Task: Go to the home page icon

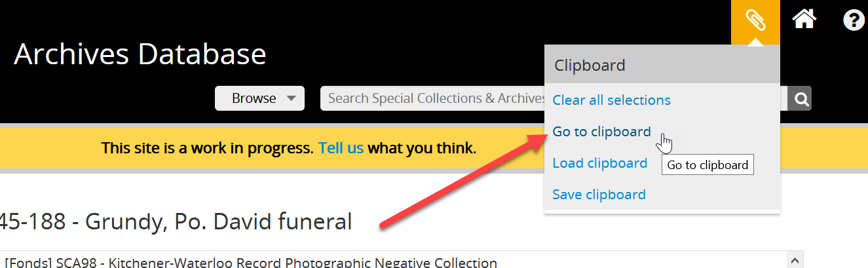Action: pyautogui.click(x=804, y=20)
